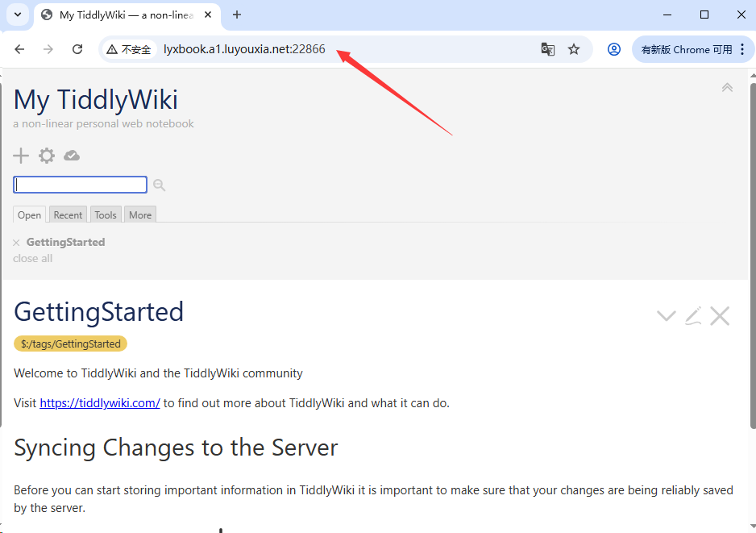Viewport: 756px width, 533px height.
Task: Open the control panel gear icon
Action: click(47, 156)
